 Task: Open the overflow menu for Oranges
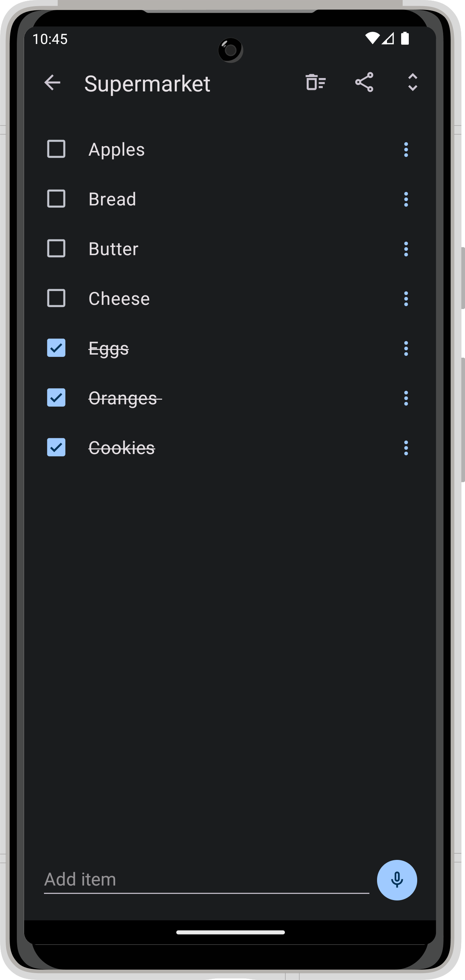pyautogui.click(x=406, y=398)
